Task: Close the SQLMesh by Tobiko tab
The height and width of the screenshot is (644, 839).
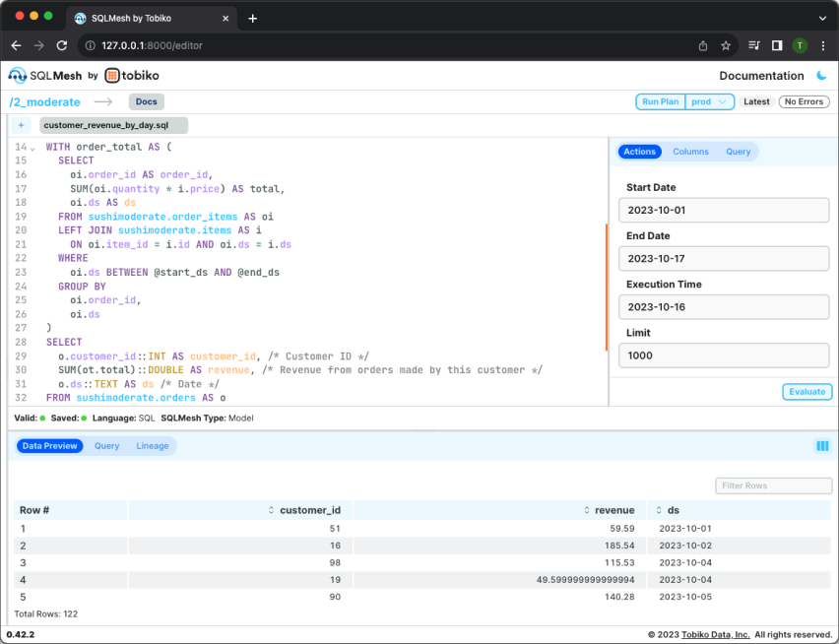Action: 226,18
